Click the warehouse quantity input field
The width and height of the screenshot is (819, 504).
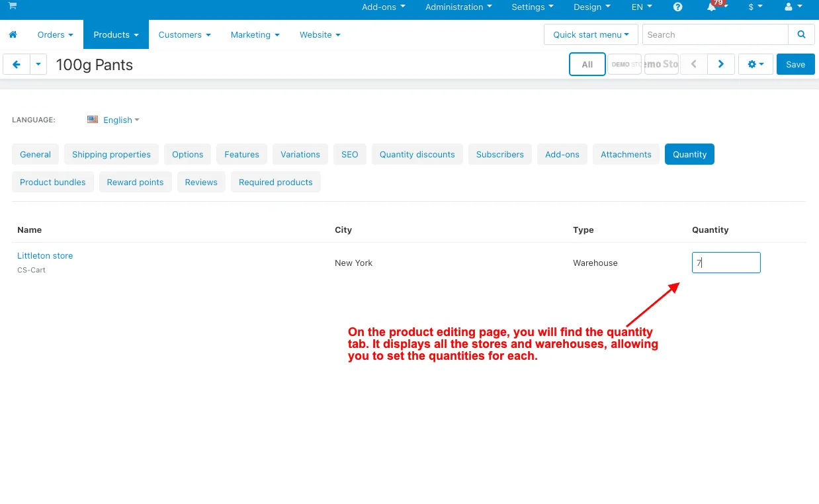726,263
